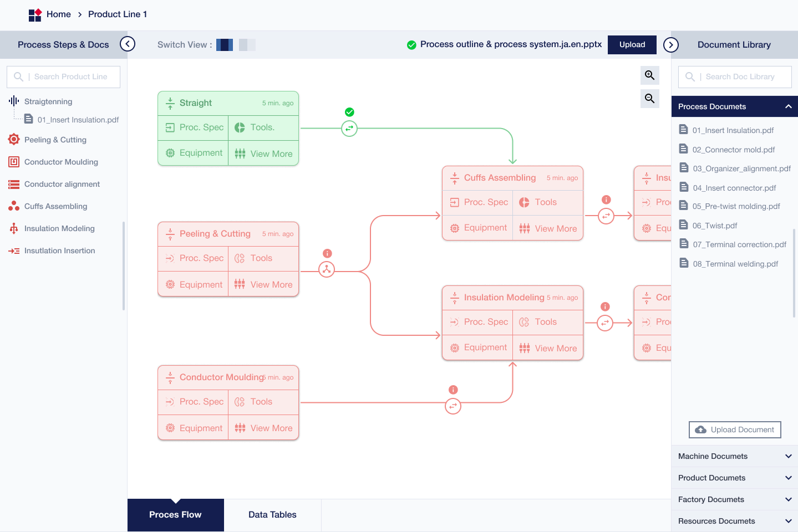Open Equipment in the Straight card
The width and height of the screenshot is (798, 532).
(x=193, y=153)
